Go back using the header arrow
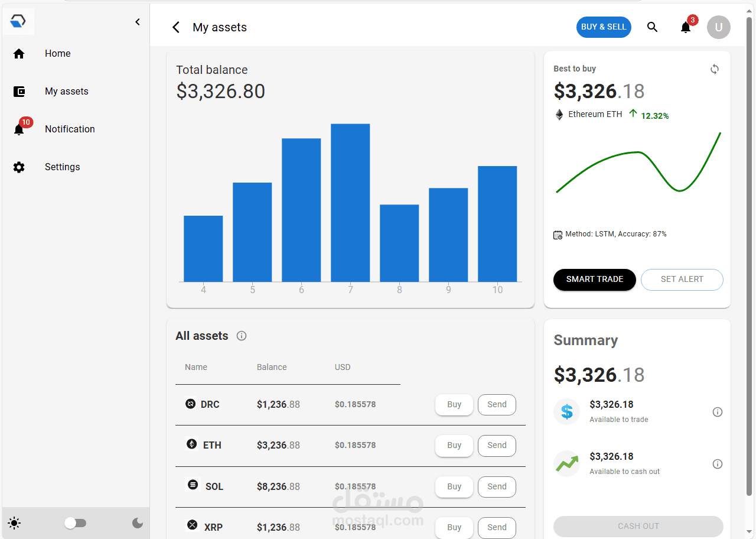This screenshot has width=756, height=539. coord(176,27)
